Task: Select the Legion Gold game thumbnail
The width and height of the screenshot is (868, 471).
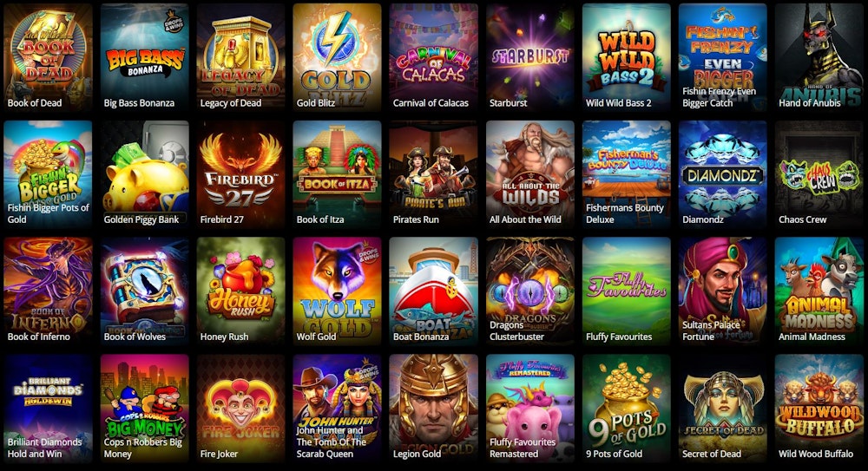Action: click(x=433, y=409)
